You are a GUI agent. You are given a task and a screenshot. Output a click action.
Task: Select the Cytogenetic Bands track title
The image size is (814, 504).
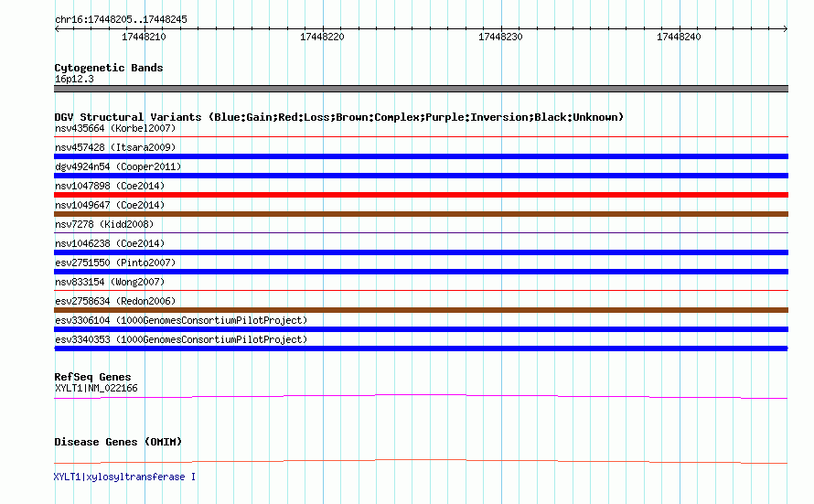point(109,68)
